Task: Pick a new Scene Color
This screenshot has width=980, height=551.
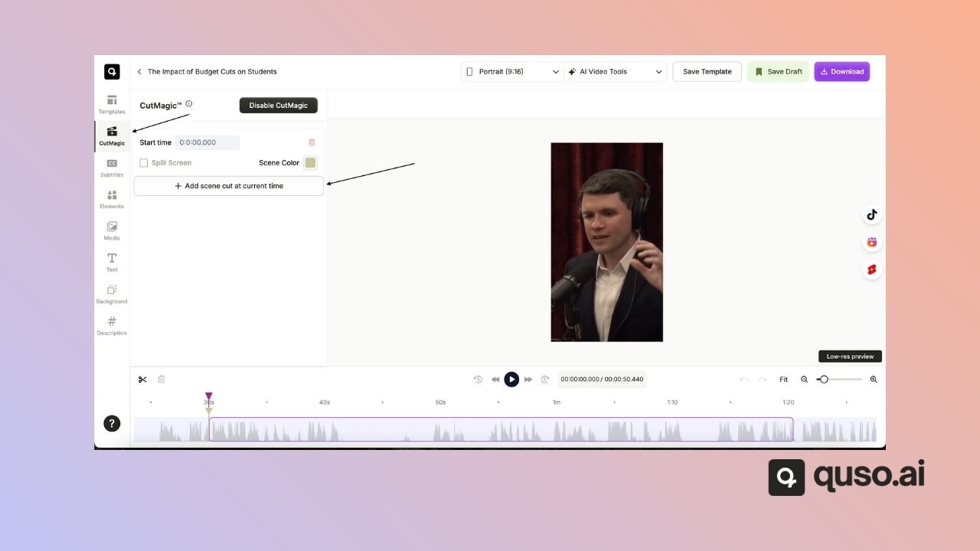Action: [x=310, y=162]
